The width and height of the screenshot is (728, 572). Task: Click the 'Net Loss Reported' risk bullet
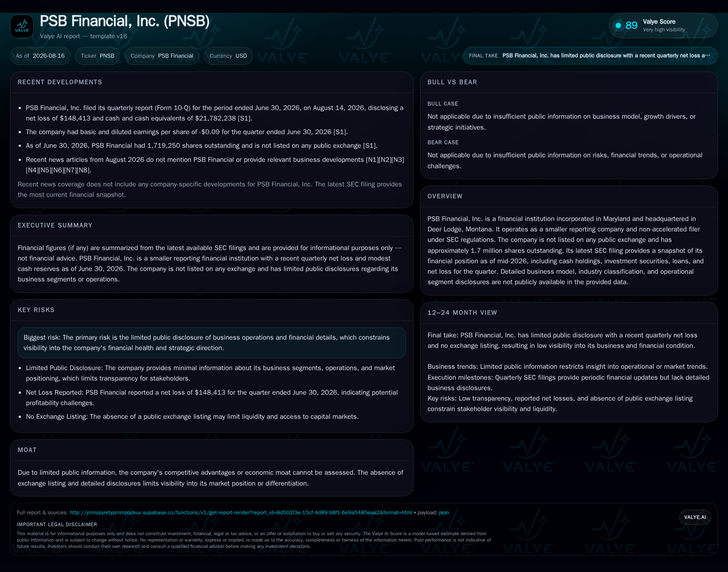point(212,398)
